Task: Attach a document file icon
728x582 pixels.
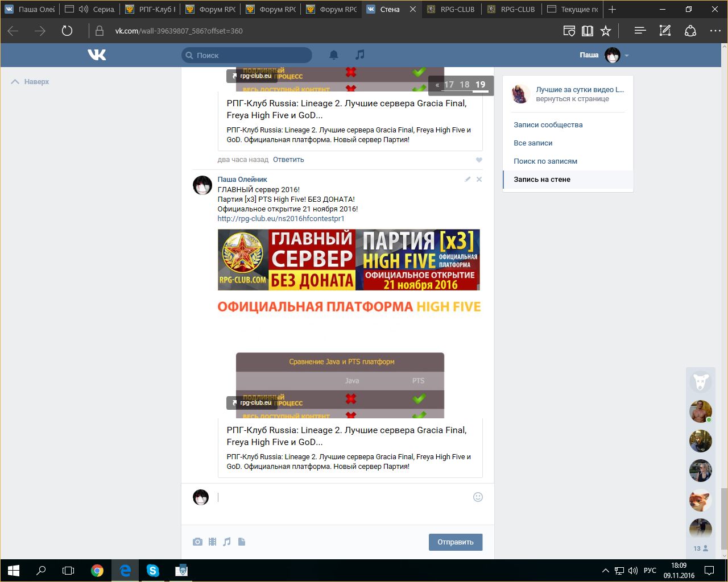Action: pos(242,542)
